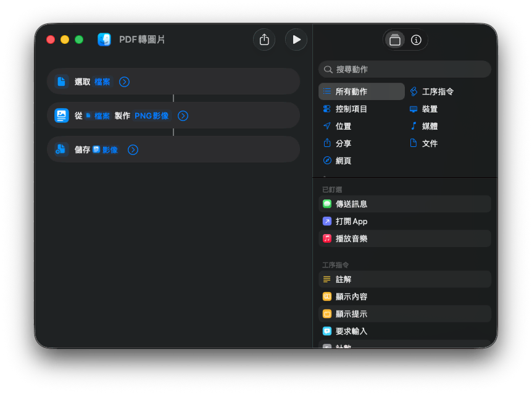
Task: Open the 網頁 category
Action: 343,161
